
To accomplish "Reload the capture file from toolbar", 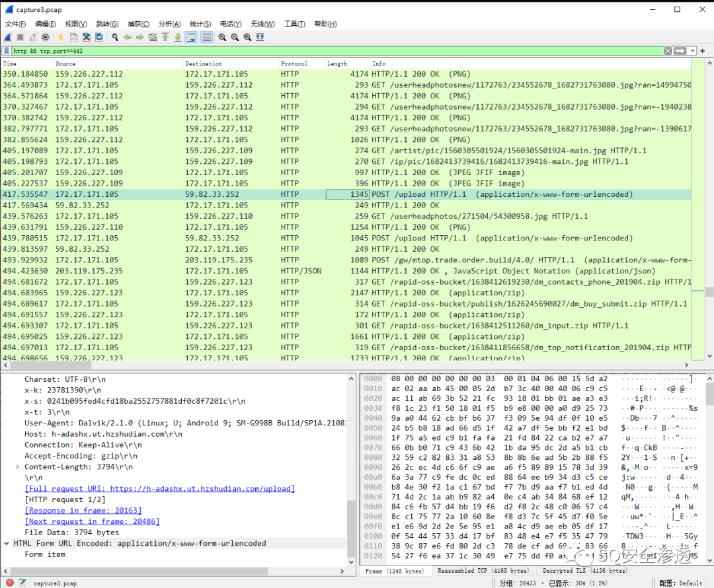I will [99, 37].
